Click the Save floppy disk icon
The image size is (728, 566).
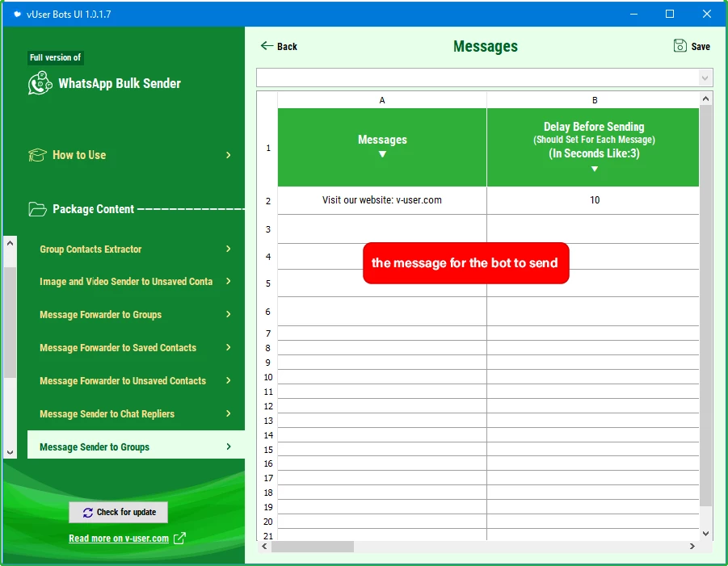[680, 45]
